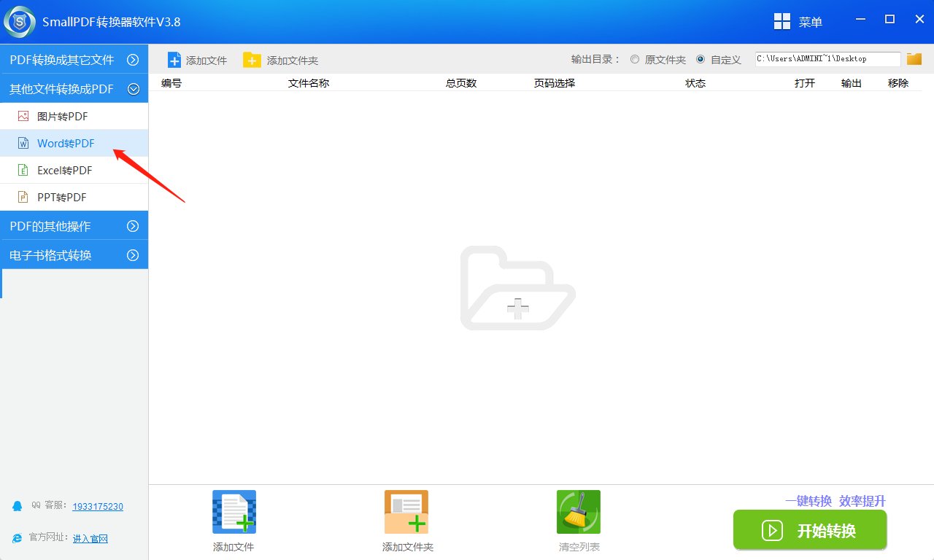
Task: Click the output directory path field
Action: tap(827, 59)
